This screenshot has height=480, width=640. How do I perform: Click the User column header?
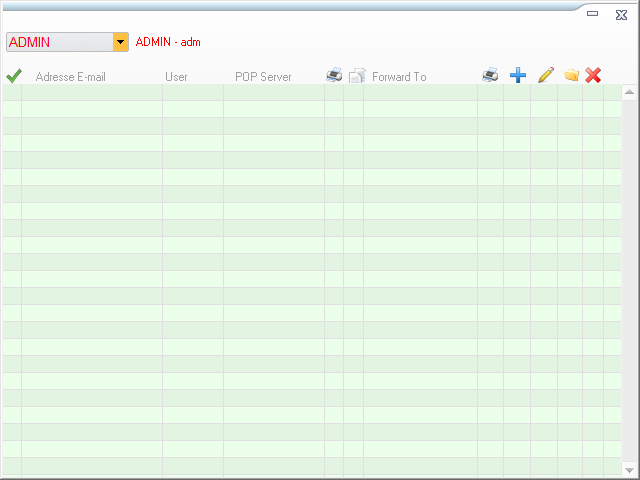pos(176,77)
